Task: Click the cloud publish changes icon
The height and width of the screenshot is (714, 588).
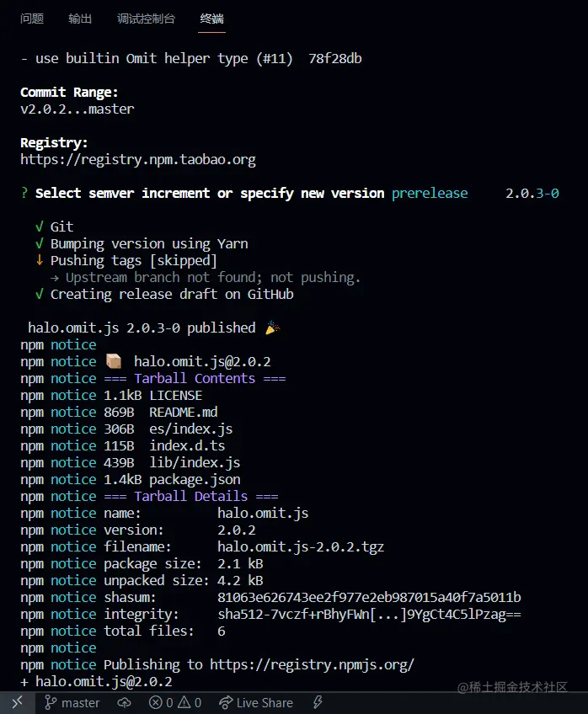Action: point(125,702)
